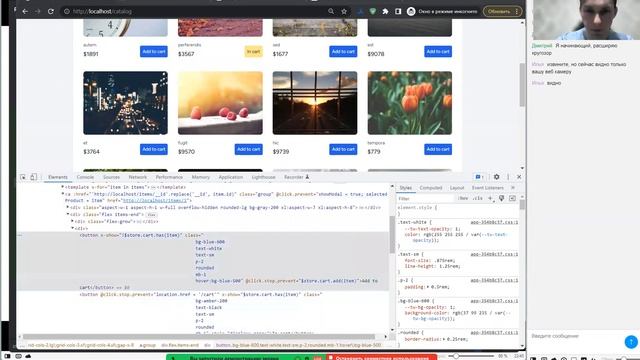The height and width of the screenshot is (360, 640).
Task: Open the Network tab
Action: (138, 177)
